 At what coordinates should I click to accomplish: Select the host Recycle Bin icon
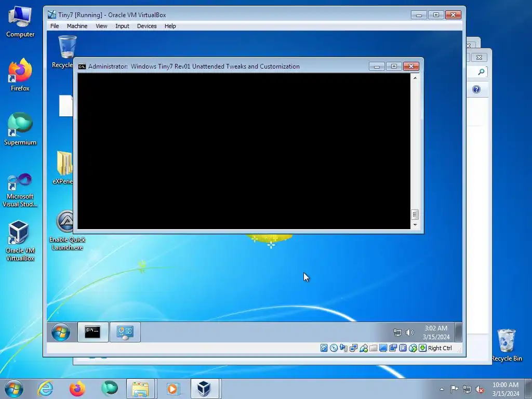pyautogui.click(x=507, y=345)
